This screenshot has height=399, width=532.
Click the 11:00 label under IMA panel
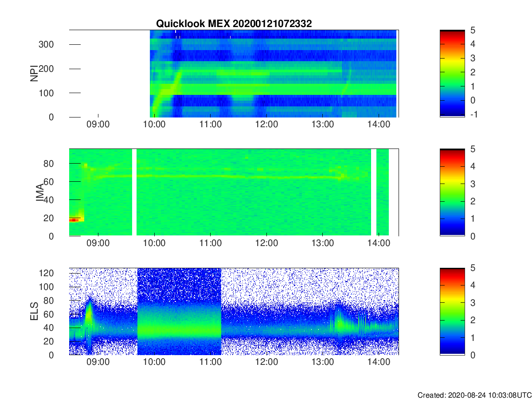210,243
